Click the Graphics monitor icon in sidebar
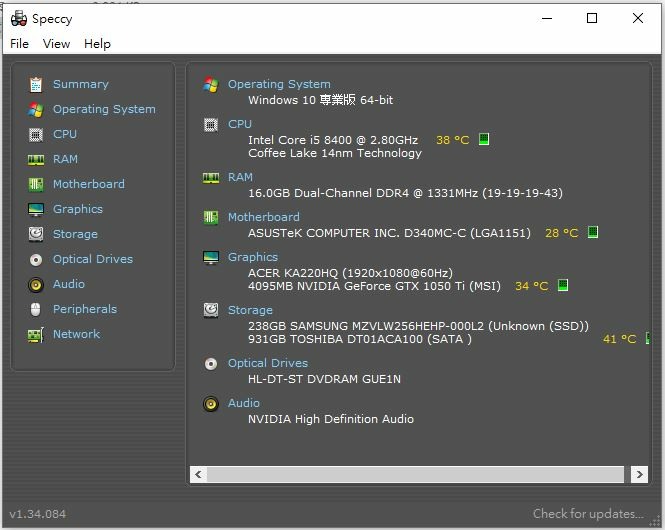The image size is (665, 530). (x=36, y=209)
